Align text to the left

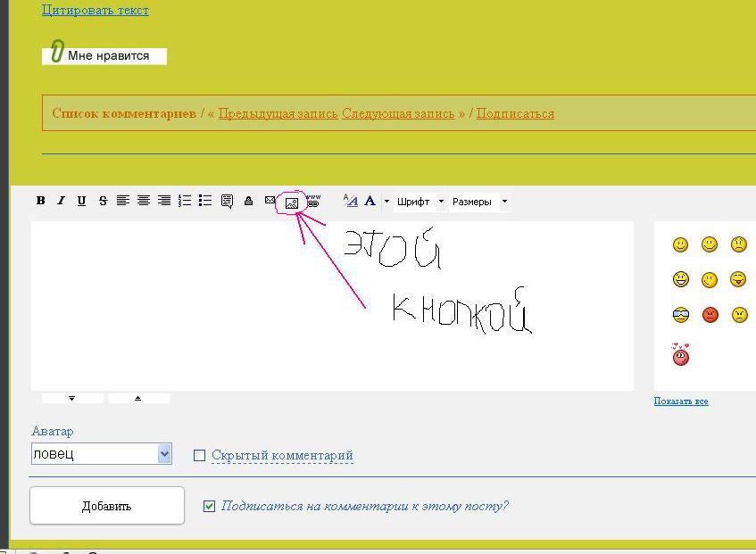[x=123, y=201]
